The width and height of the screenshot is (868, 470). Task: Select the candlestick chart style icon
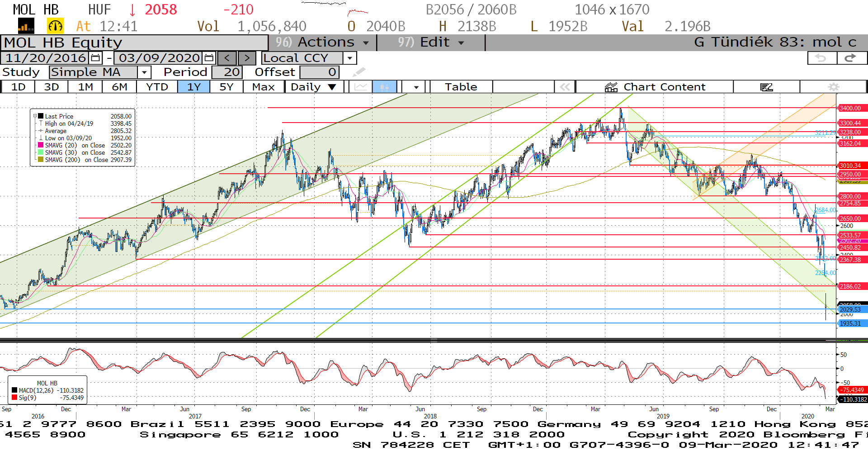(x=384, y=87)
